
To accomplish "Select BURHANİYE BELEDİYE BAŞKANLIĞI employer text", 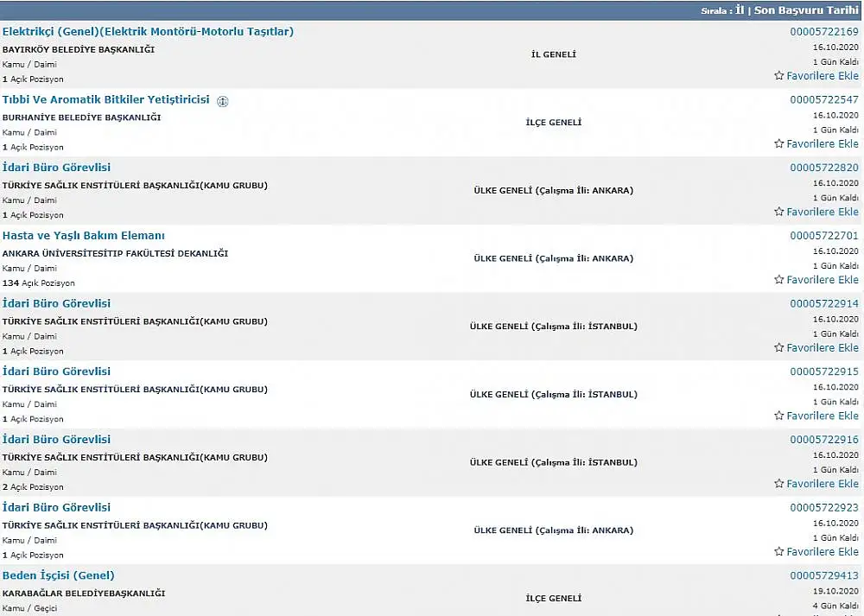I will (x=81, y=117).
